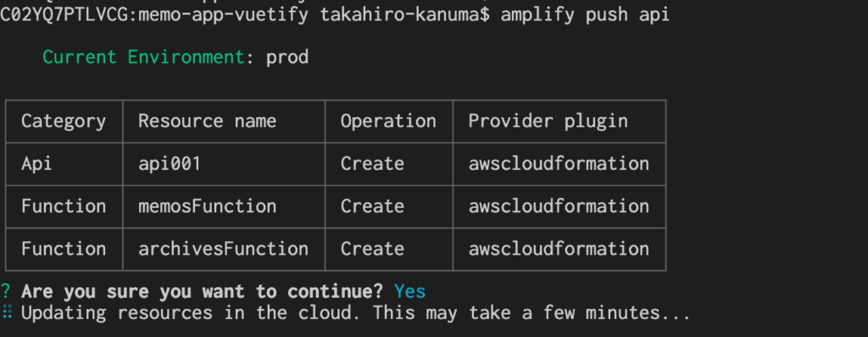Click the 'Category' column header
Viewport: 868px width, 337px height.
[64, 121]
